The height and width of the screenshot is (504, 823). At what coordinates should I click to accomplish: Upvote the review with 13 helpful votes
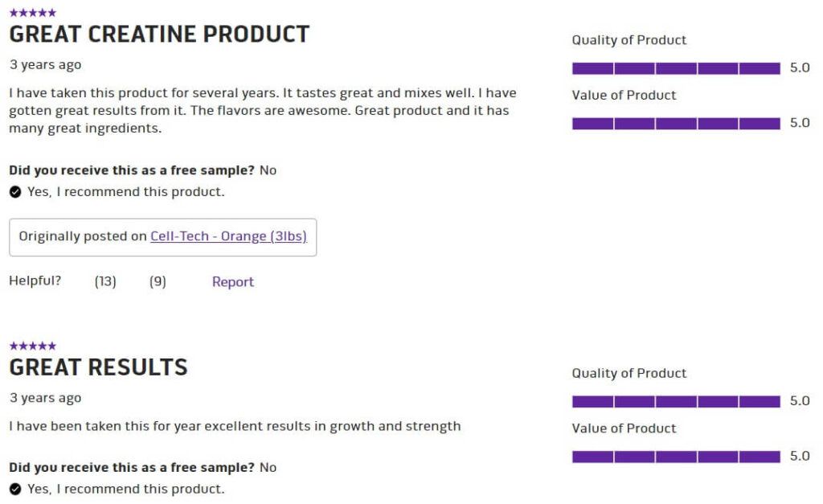click(104, 281)
